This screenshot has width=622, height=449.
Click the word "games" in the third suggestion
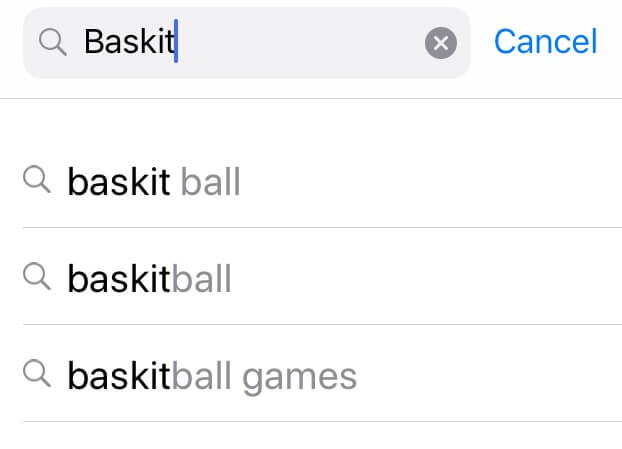299,376
